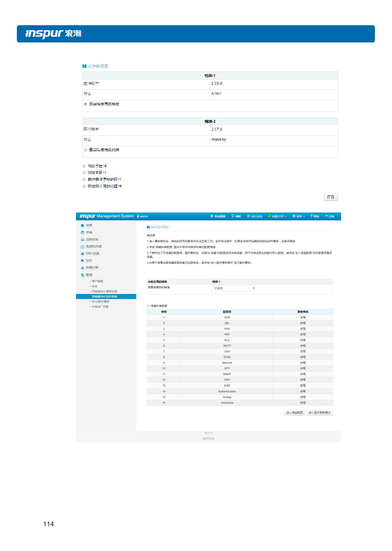This screenshot has height=551, width=392.
Task: Open 双镜像BMC更新设置 in the sidebar
Action: 104,291
